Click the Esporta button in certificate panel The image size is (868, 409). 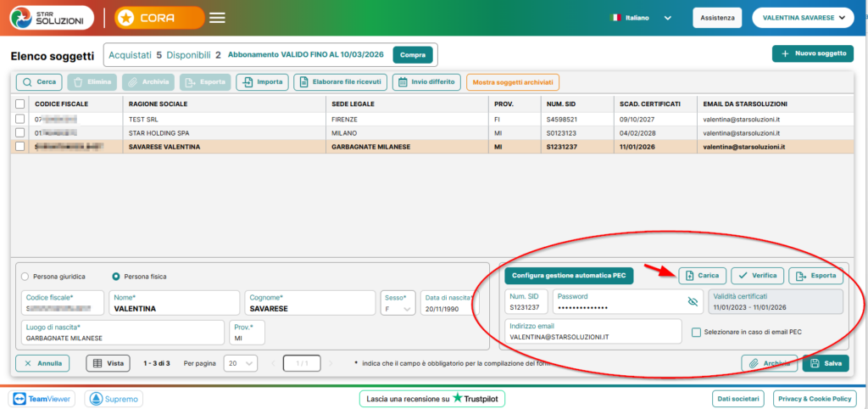pyautogui.click(x=816, y=276)
